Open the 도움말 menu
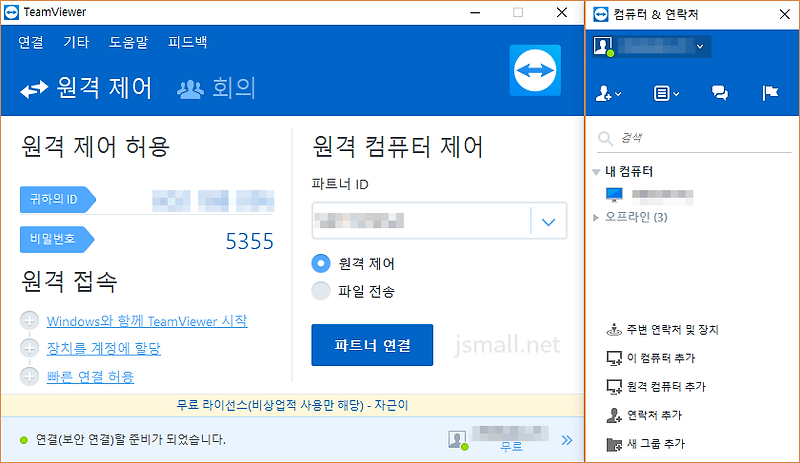 point(129,42)
